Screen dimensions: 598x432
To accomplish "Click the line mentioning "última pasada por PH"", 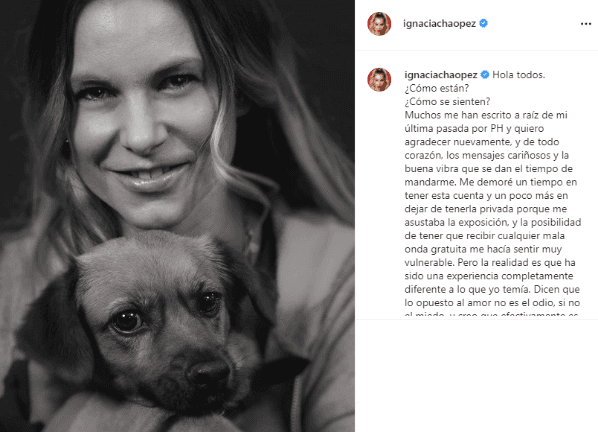I will [474, 128].
